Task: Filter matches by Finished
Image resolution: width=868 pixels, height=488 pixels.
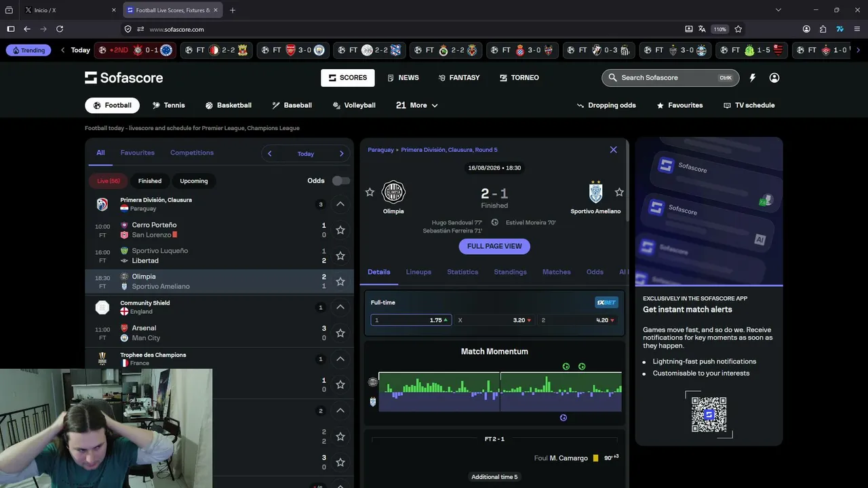Action: pyautogui.click(x=150, y=181)
